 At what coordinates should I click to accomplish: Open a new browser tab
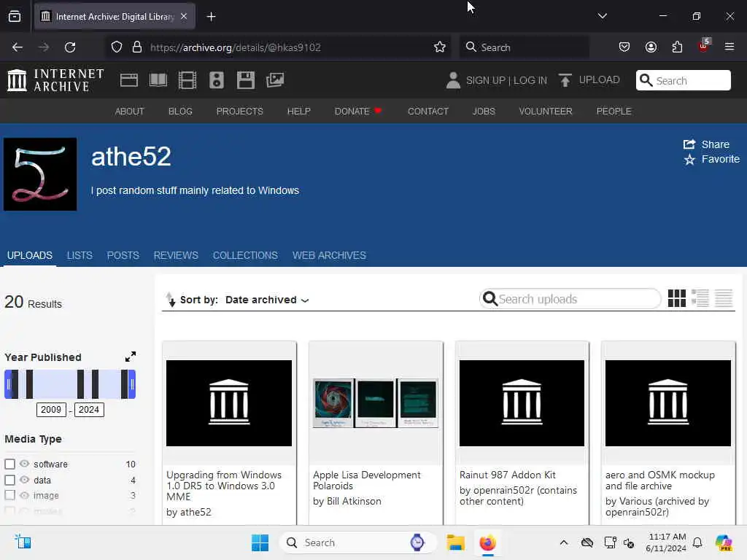211,17
